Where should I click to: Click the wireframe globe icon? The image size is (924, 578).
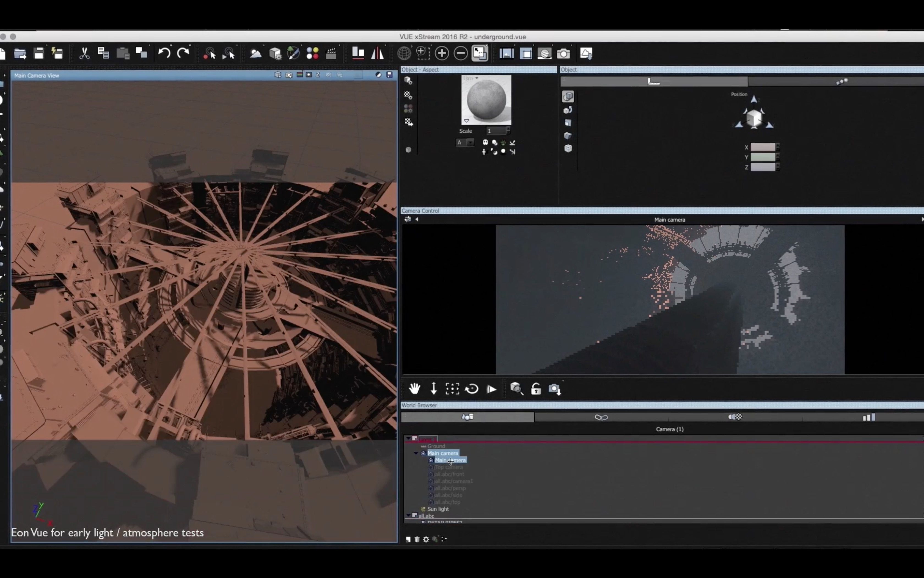tap(404, 53)
